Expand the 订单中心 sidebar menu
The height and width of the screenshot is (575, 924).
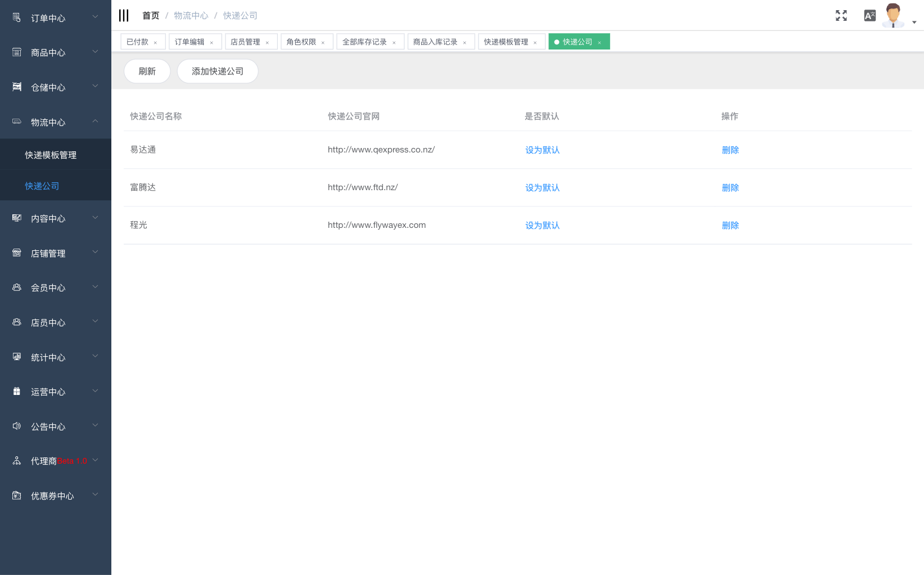click(x=55, y=18)
